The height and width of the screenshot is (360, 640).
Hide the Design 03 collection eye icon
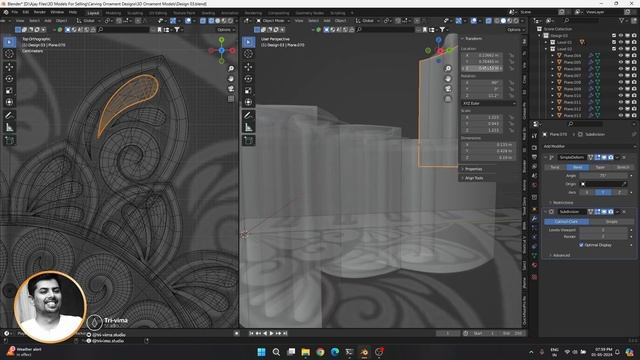pos(620,36)
